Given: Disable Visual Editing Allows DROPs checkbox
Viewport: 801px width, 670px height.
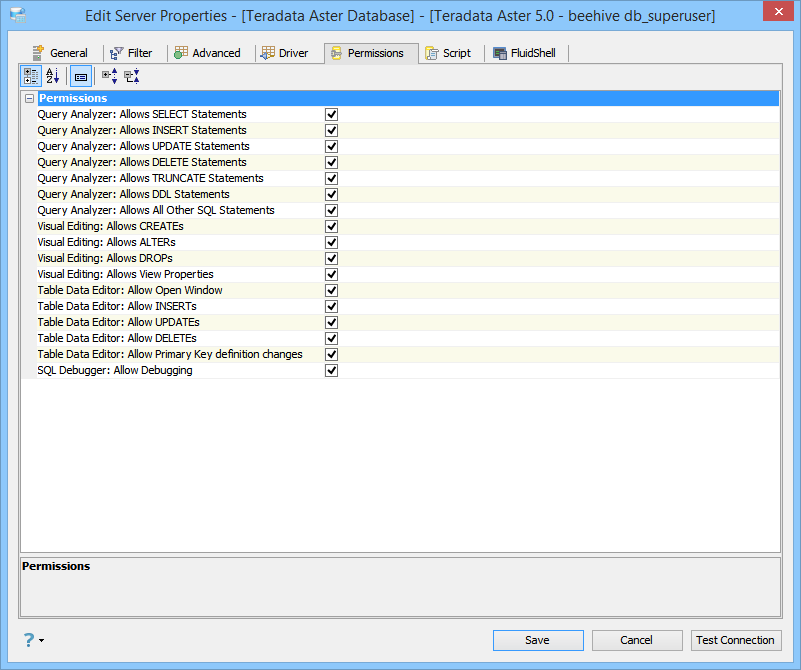Looking at the screenshot, I should (x=332, y=258).
